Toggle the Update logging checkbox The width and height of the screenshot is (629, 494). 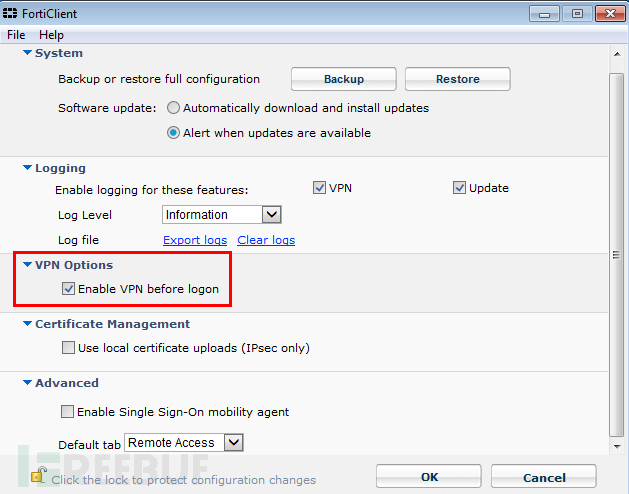459,188
